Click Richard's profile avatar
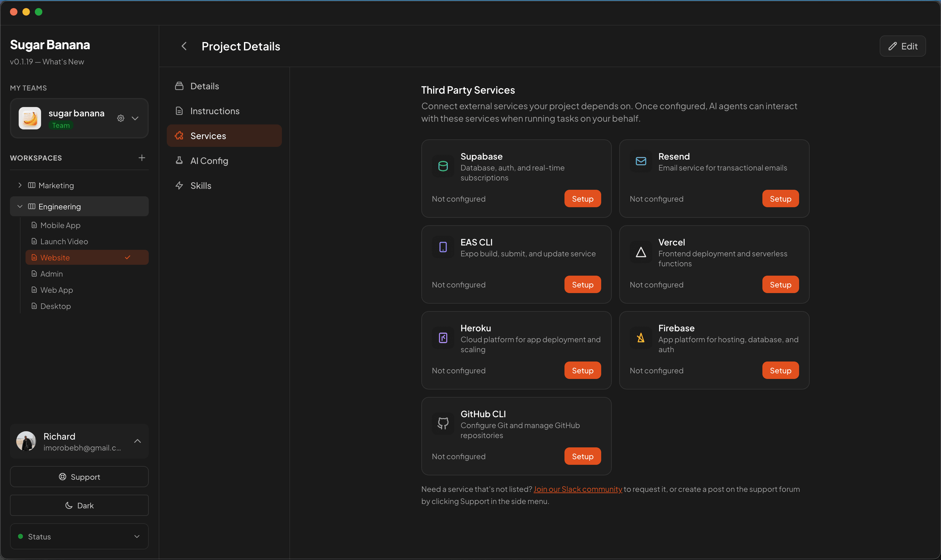Screen dimensions: 941x560 click(x=26, y=441)
